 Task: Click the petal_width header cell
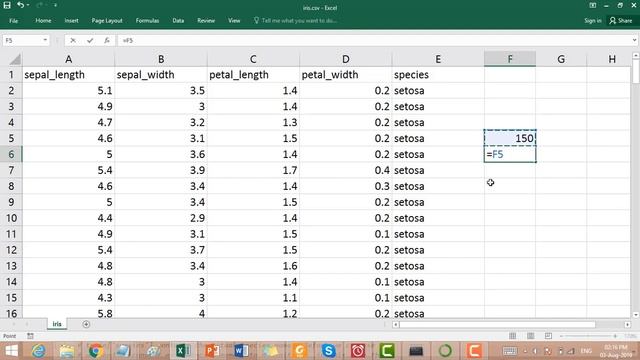[345, 75]
